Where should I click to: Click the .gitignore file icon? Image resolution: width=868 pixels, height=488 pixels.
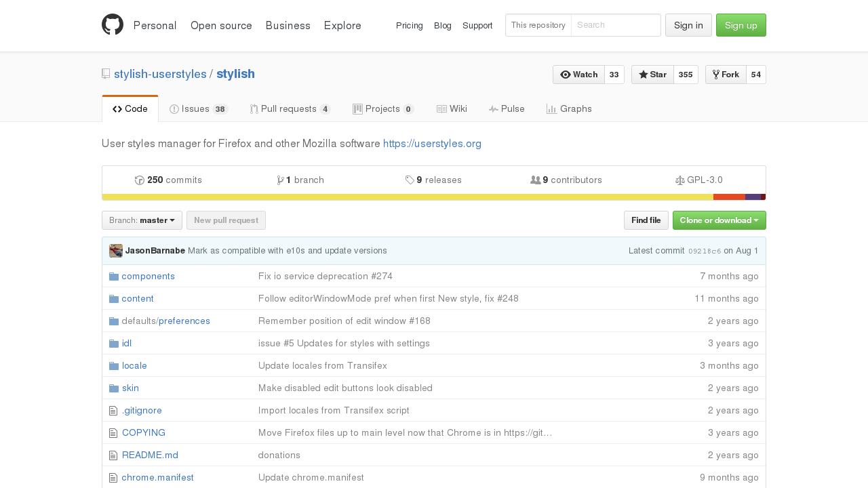click(x=113, y=411)
